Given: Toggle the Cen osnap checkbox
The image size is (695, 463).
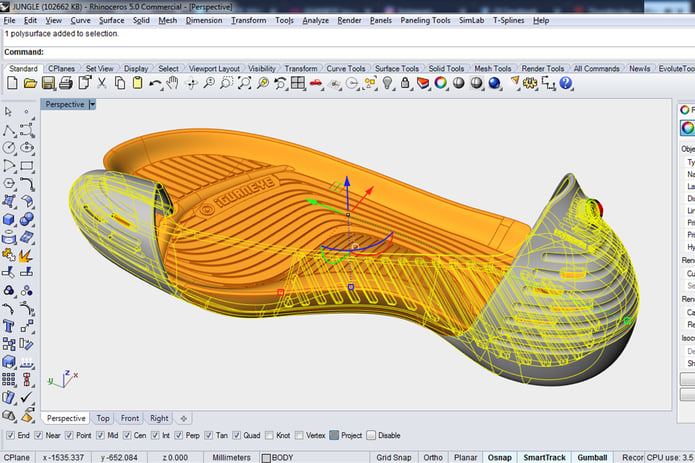Looking at the screenshot, I should 127,436.
